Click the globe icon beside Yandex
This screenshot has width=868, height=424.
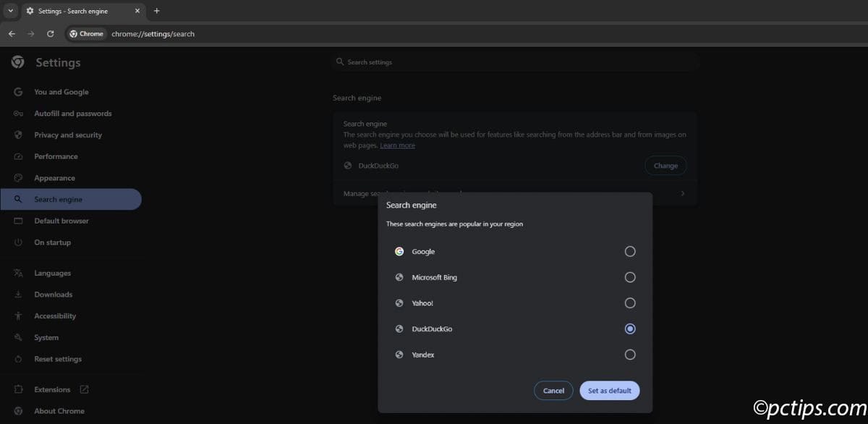(x=399, y=355)
